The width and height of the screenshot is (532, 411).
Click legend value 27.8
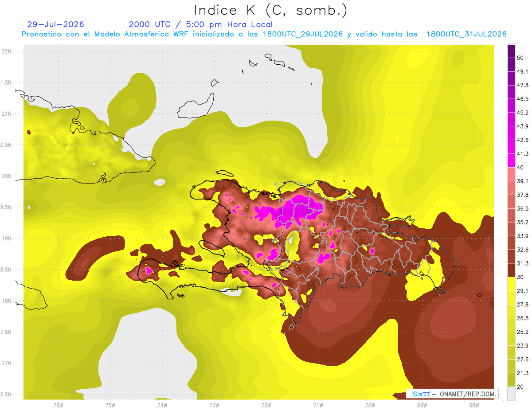(x=523, y=304)
